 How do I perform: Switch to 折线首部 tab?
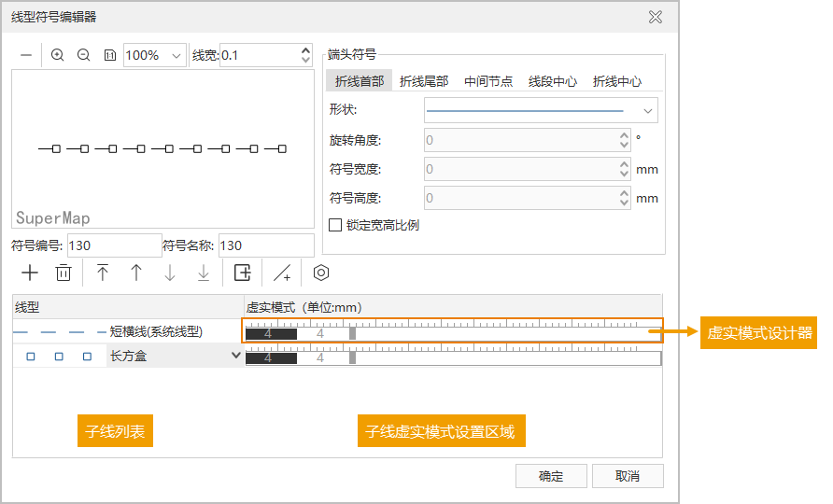click(x=360, y=80)
